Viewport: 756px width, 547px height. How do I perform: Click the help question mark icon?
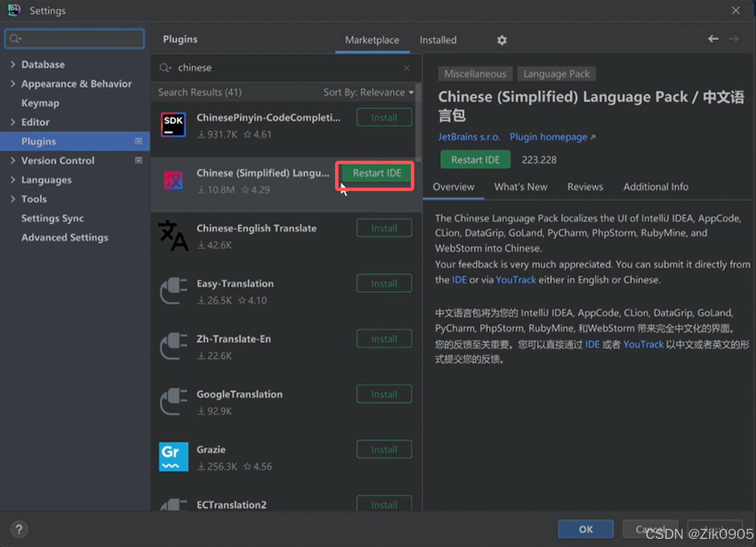point(19,529)
